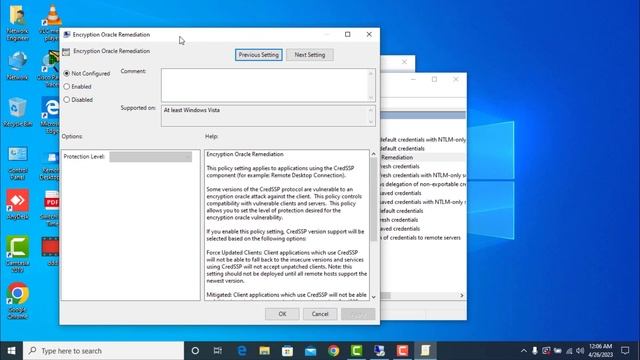Open File Explorer from the taskbar
Image resolution: width=640 pixels, height=360 pixels.
point(264,351)
